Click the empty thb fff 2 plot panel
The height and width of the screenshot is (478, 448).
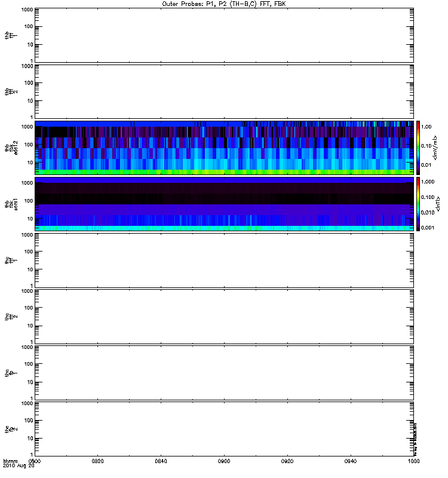pyautogui.click(x=225, y=91)
